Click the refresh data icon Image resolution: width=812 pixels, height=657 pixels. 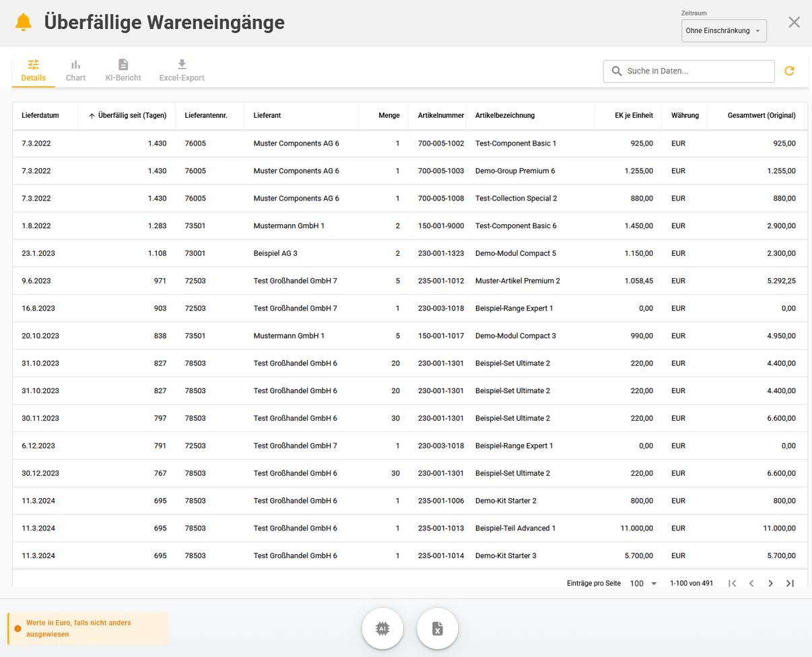point(789,71)
